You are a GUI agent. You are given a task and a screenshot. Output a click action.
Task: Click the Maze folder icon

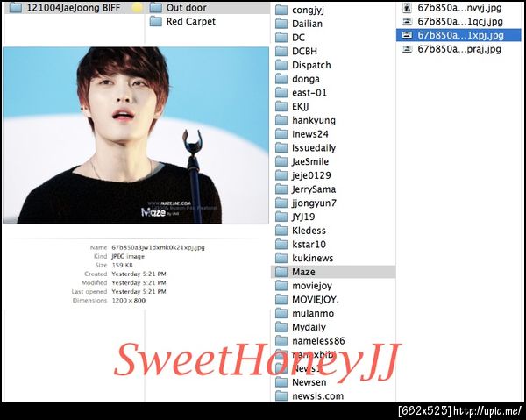tap(281, 272)
